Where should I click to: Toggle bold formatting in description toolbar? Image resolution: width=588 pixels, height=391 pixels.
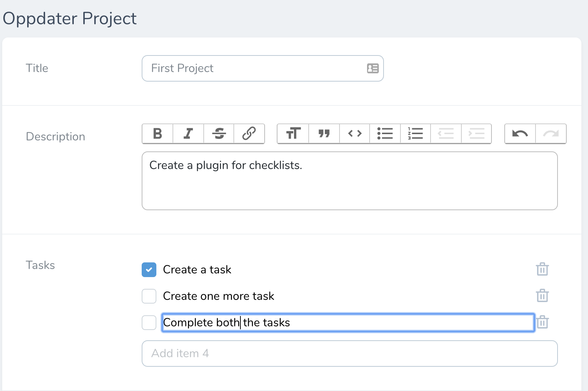pyautogui.click(x=157, y=134)
